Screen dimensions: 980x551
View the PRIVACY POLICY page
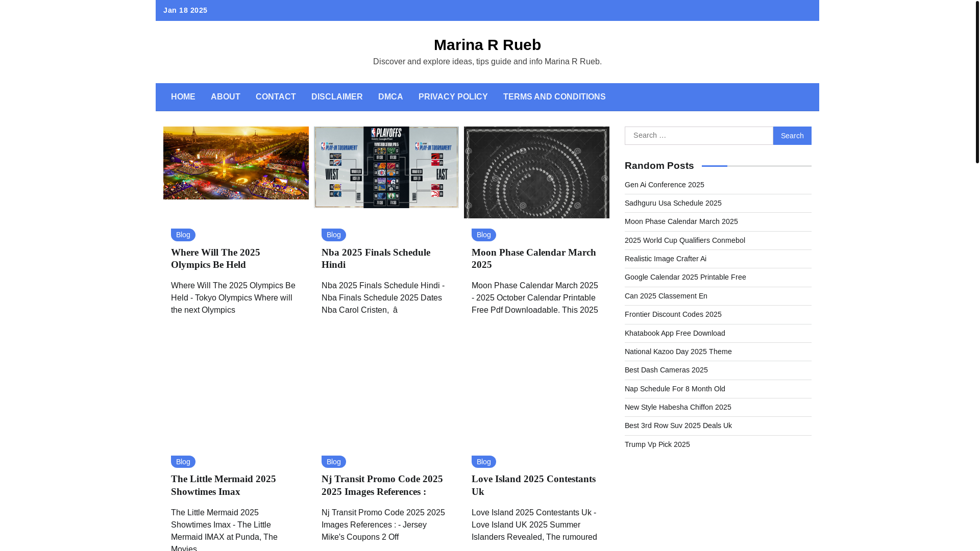click(453, 97)
